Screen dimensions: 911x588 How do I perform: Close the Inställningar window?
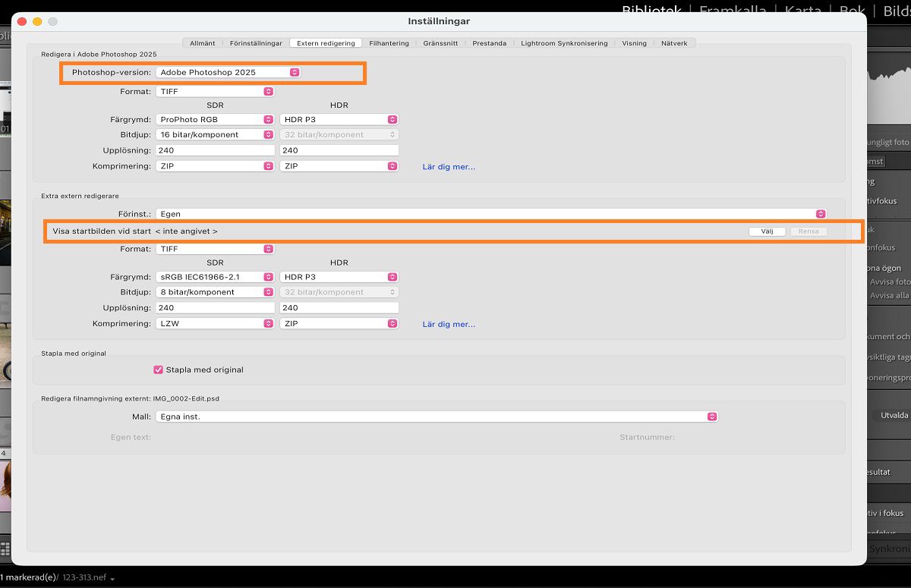(22, 21)
